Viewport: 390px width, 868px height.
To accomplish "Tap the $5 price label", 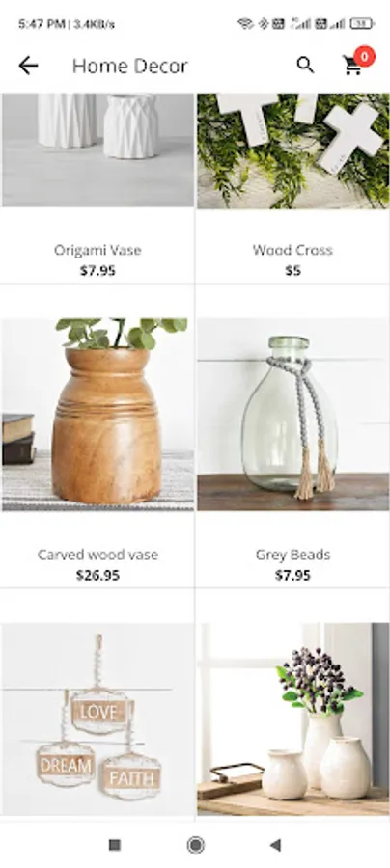I will pos(293,271).
